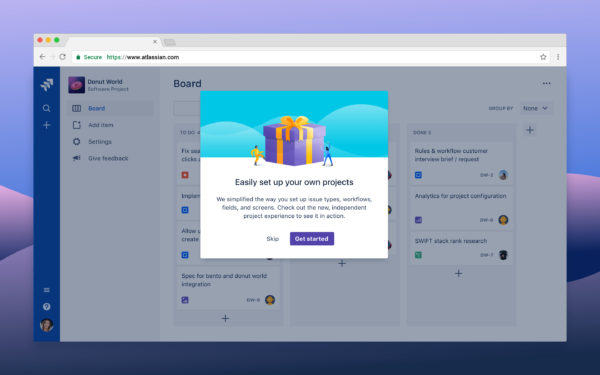Close the current browser tab
Screen dimensions: 600x375
[155, 42]
